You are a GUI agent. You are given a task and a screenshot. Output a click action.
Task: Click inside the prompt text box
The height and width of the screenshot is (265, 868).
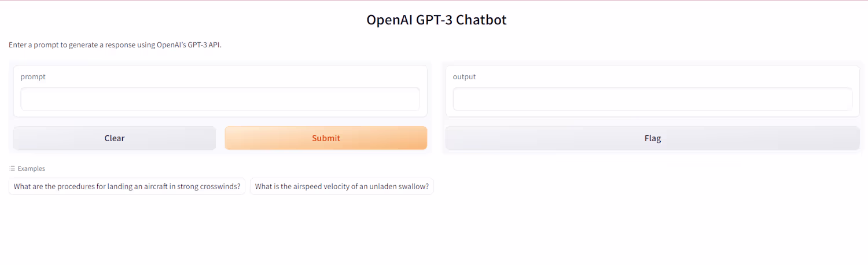tap(220, 99)
